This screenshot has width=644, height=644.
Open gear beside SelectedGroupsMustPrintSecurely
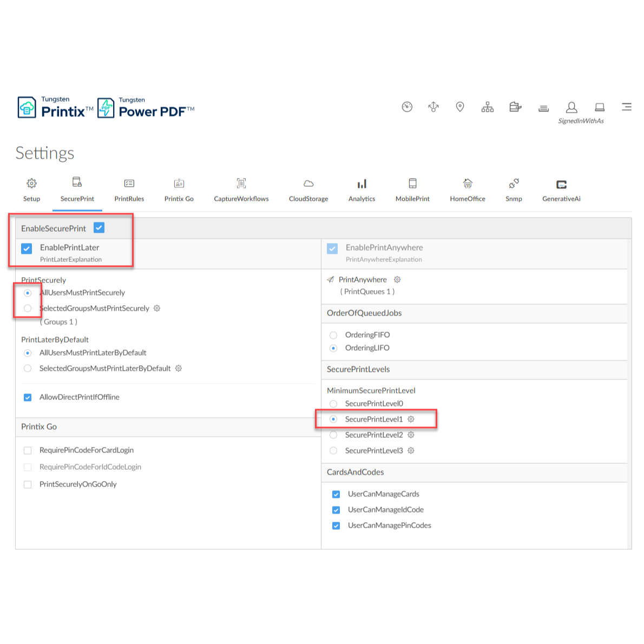[x=157, y=308]
